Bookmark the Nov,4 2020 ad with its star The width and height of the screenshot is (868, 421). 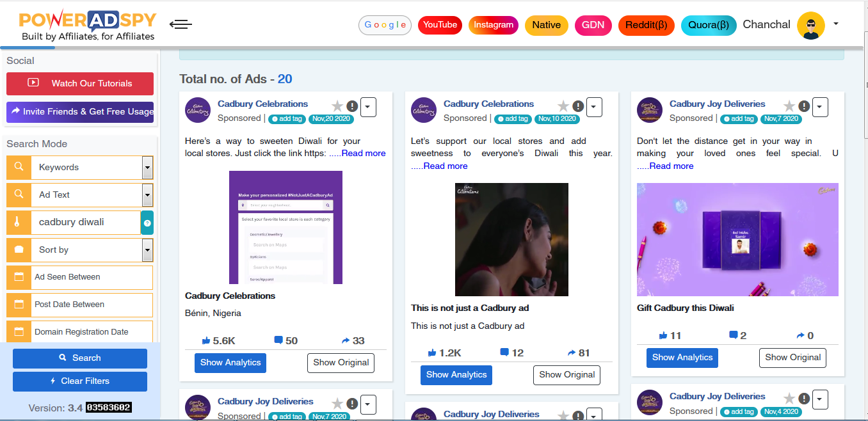pos(789,399)
